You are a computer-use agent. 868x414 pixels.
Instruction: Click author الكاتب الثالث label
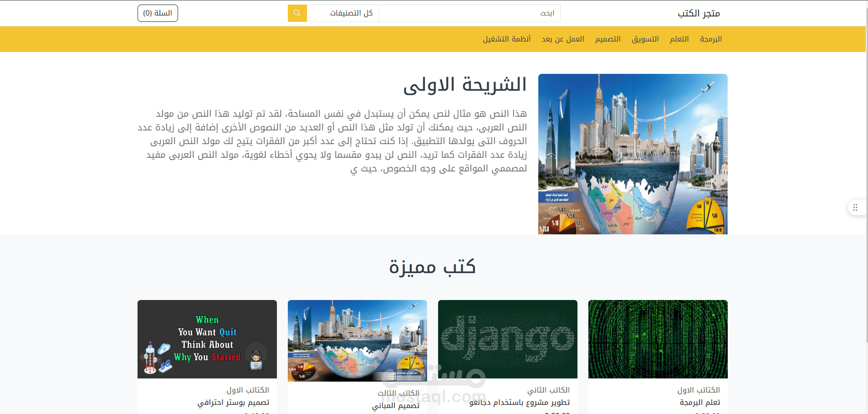(x=398, y=393)
